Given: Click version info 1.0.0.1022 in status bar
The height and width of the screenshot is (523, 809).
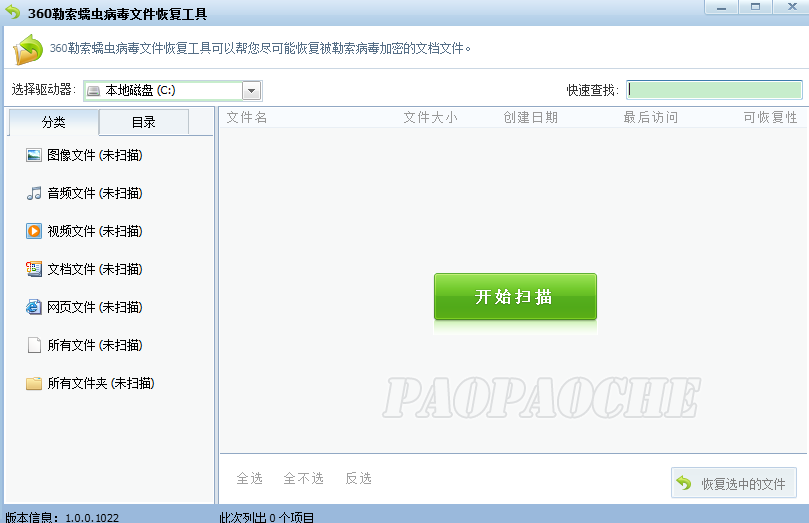Looking at the screenshot, I should [x=62, y=517].
